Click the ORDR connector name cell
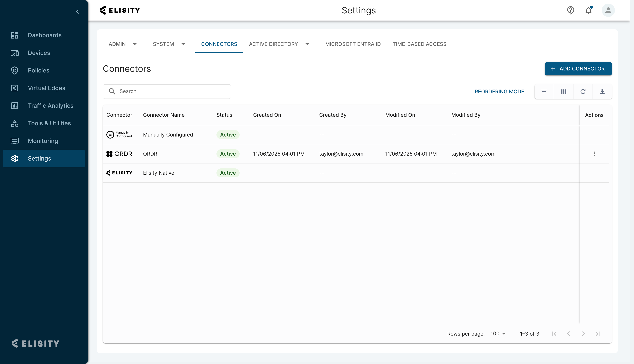The height and width of the screenshot is (364, 634). [x=150, y=154]
